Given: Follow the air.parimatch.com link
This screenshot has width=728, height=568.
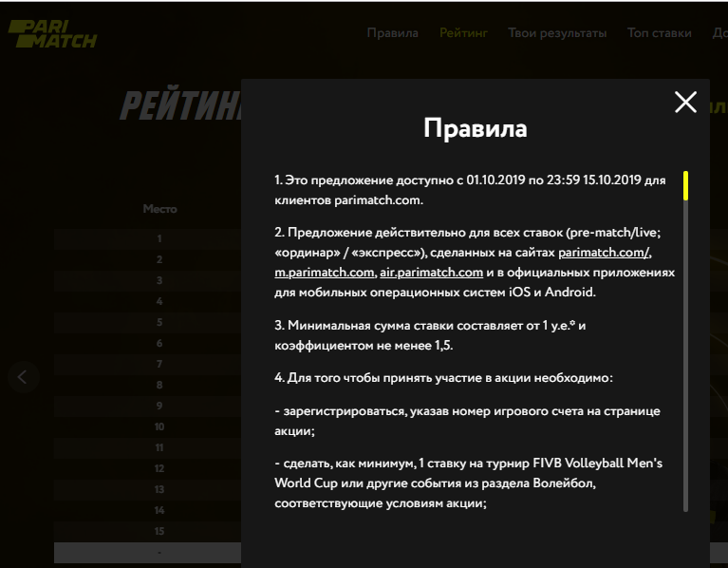Looking at the screenshot, I should (x=431, y=273).
